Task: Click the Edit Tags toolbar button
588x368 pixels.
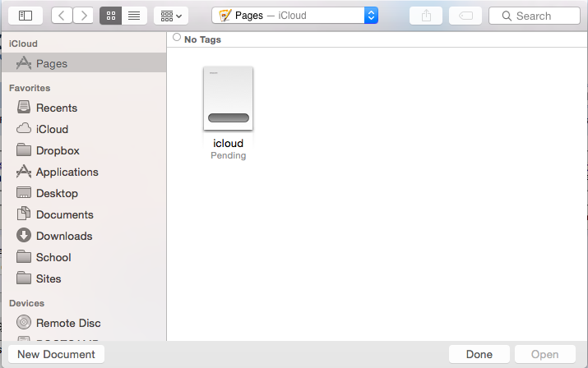Action: click(x=465, y=16)
